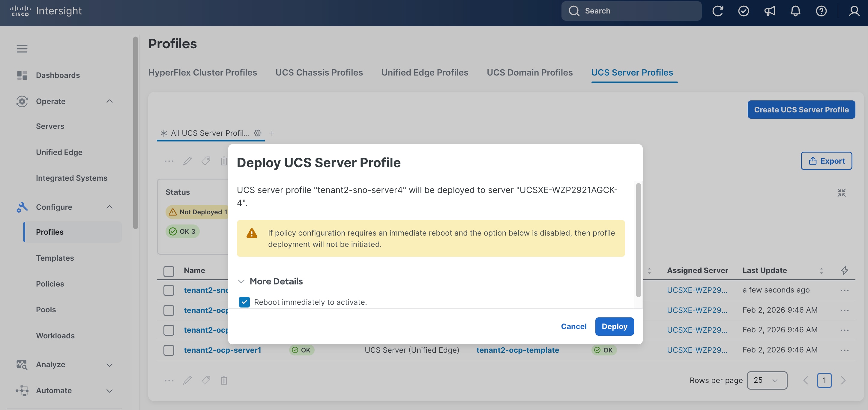This screenshot has height=410, width=868.
Task: Select the UCS Server Profiles tab
Action: tap(632, 72)
